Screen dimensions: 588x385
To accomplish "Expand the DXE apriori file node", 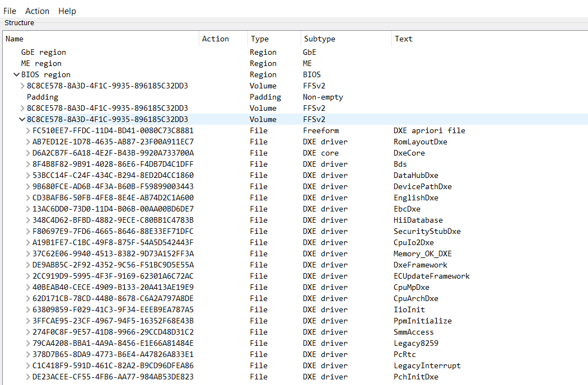I will (28, 130).
